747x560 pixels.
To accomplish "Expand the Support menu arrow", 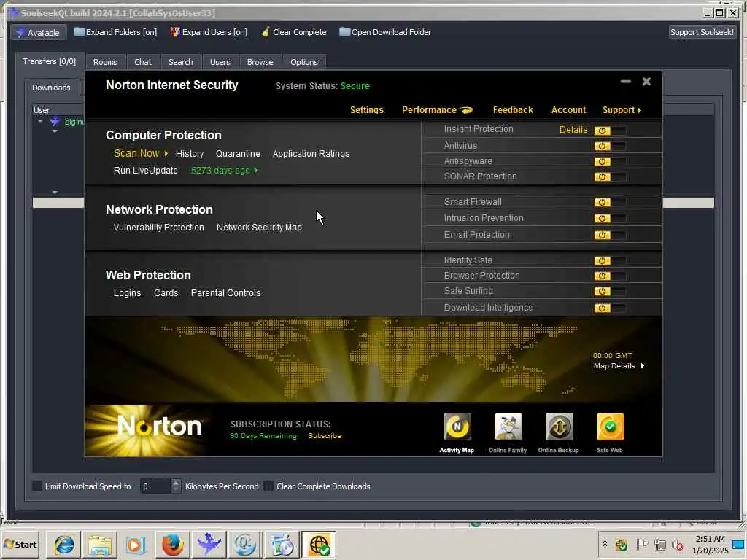I will pos(639,111).
